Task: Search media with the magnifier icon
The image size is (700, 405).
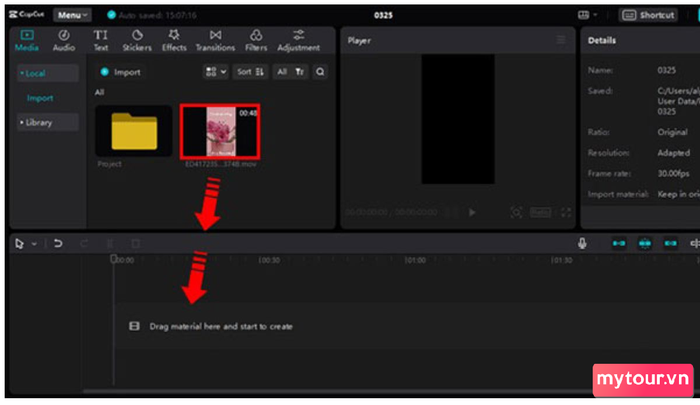Action: click(x=320, y=72)
